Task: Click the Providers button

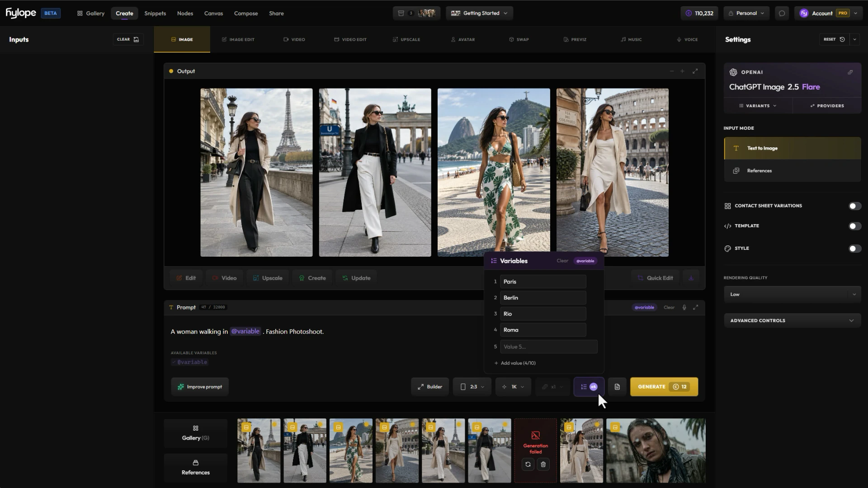Action: click(x=827, y=106)
